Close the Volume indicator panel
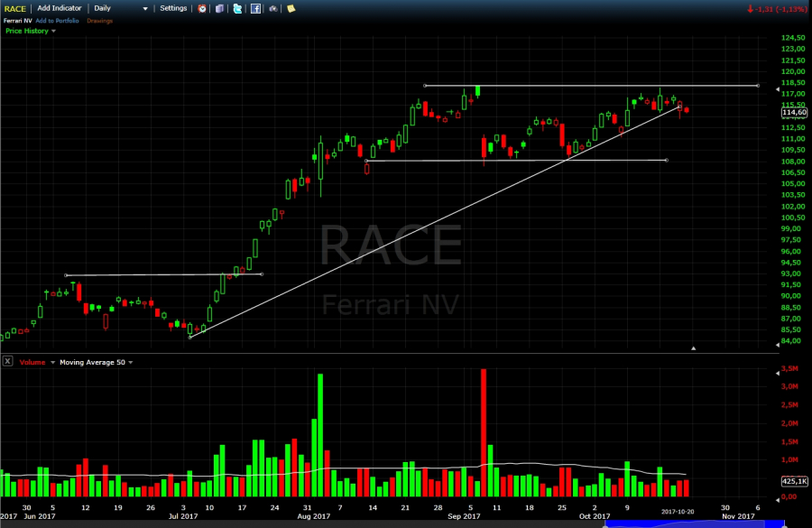Screen dimensions: 812x528 point(7,361)
